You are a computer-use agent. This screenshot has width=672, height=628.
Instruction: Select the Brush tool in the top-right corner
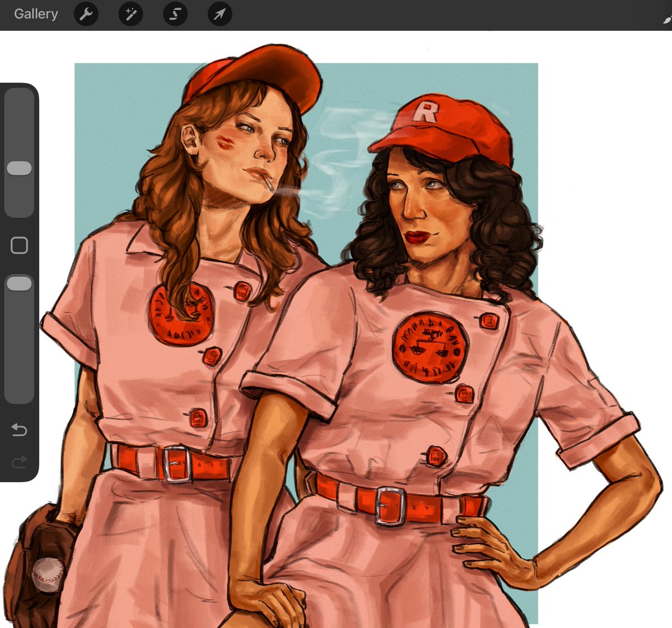click(667, 20)
